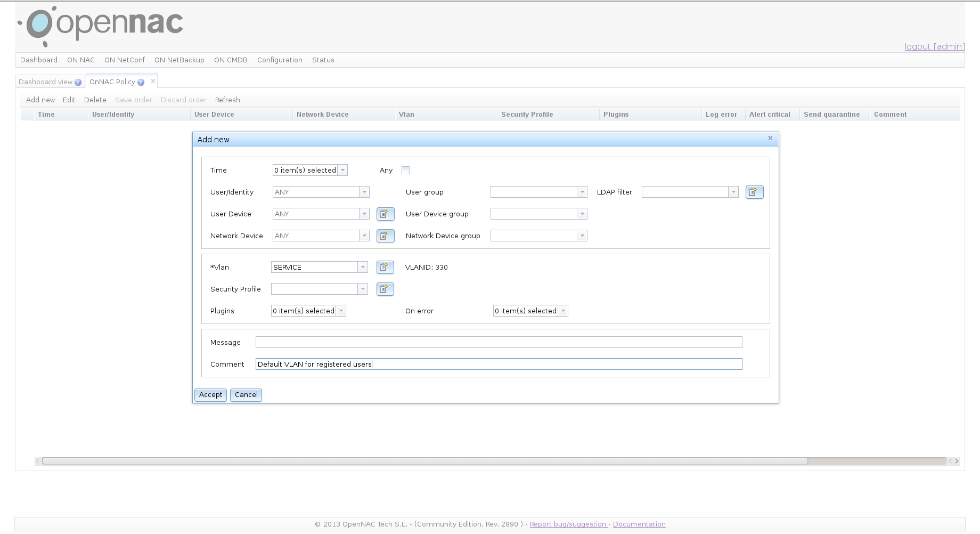The height and width of the screenshot is (534, 980).
Task: Open the ON NetBackup menu
Action: 179,60
